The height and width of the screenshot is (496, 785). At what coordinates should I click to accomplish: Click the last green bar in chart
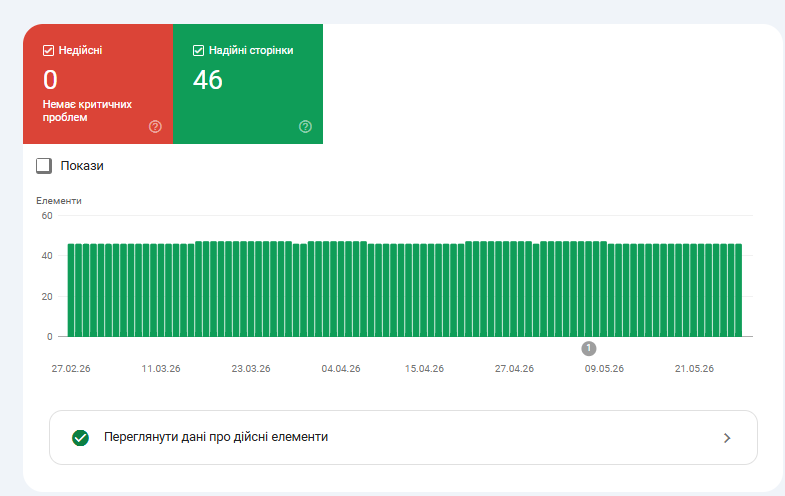738,290
